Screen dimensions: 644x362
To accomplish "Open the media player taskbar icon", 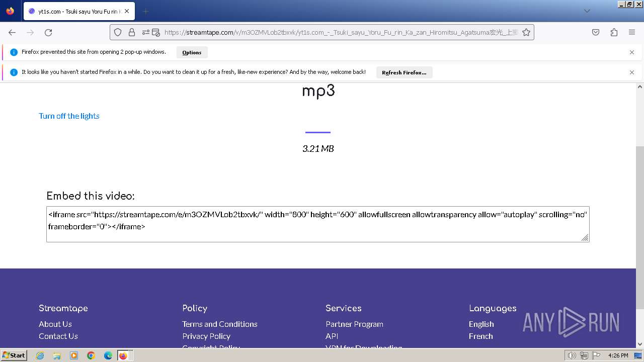I will tap(74, 355).
